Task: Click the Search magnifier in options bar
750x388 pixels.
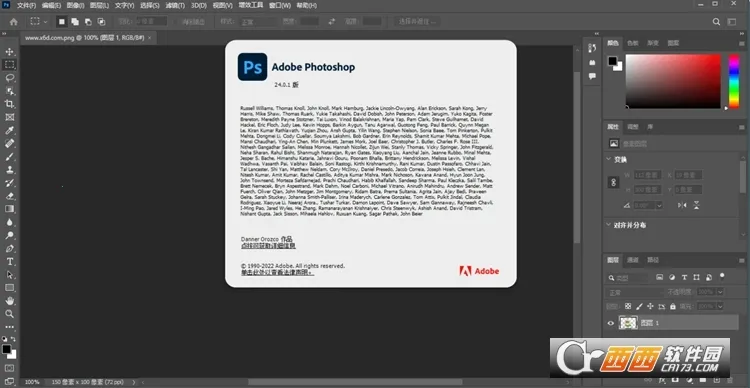Action: [x=716, y=22]
